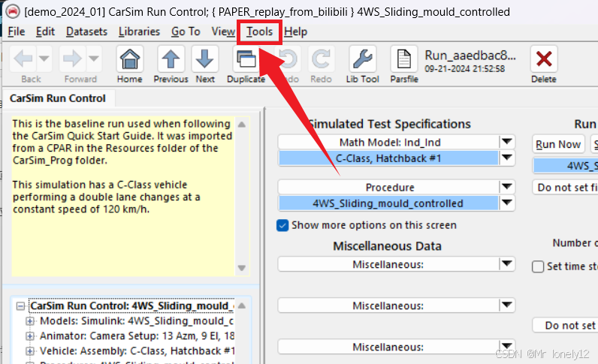Viewport: 598px width, 364px height.
Task: Click the C-Class, Hatchback #1 blue link
Action: (388, 158)
